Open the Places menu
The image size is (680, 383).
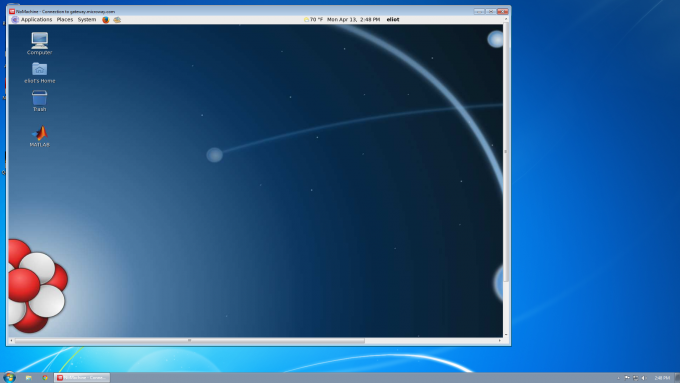(65, 20)
